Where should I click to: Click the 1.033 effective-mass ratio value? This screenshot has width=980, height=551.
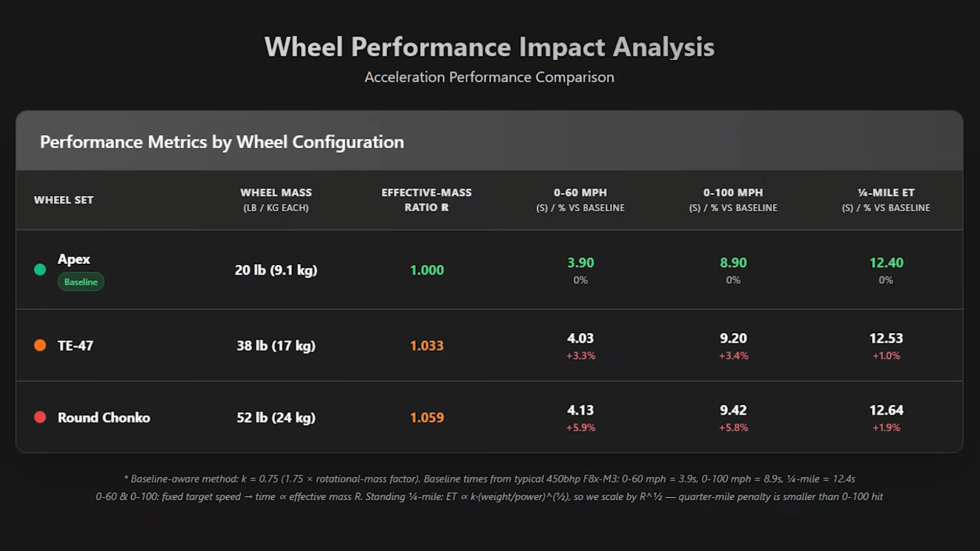[x=427, y=346]
